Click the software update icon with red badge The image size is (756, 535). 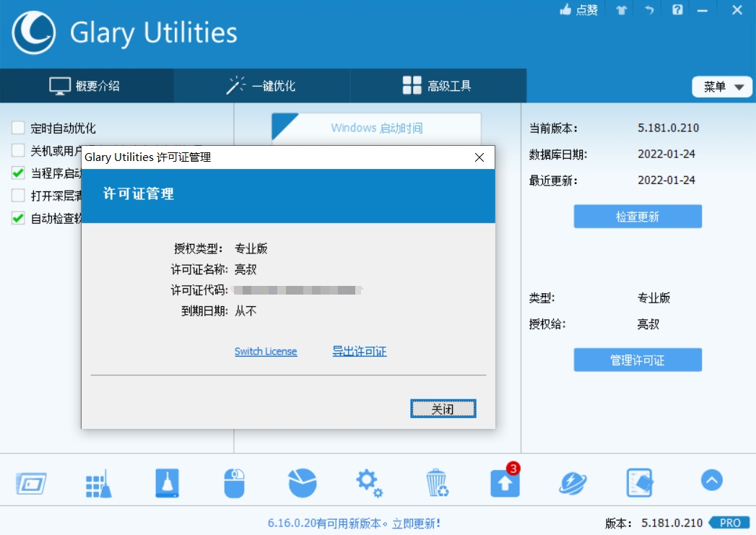[x=505, y=482]
